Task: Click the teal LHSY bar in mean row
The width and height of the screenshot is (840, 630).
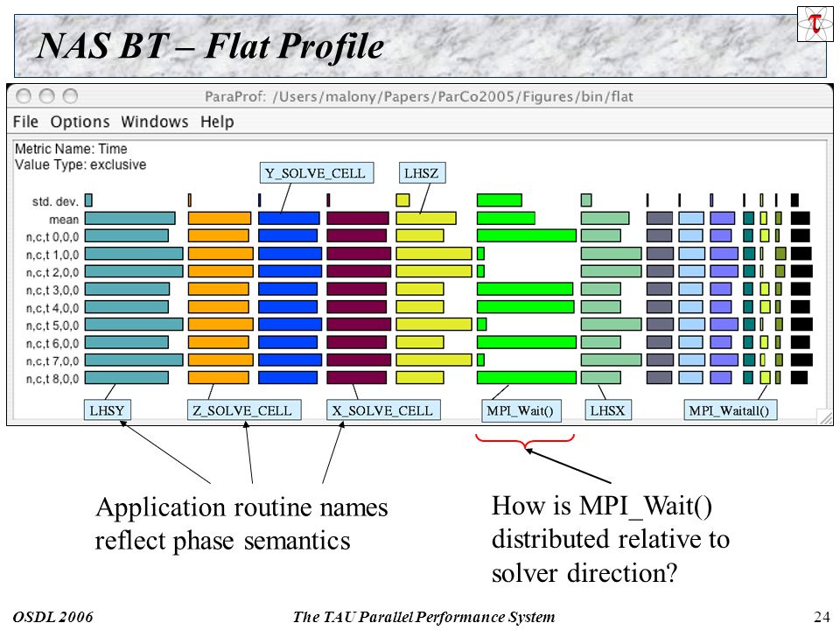Action: pos(130,218)
